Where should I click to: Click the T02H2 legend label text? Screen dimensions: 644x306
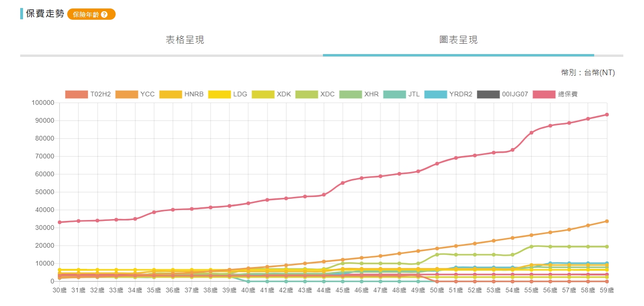tap(101, 94)
